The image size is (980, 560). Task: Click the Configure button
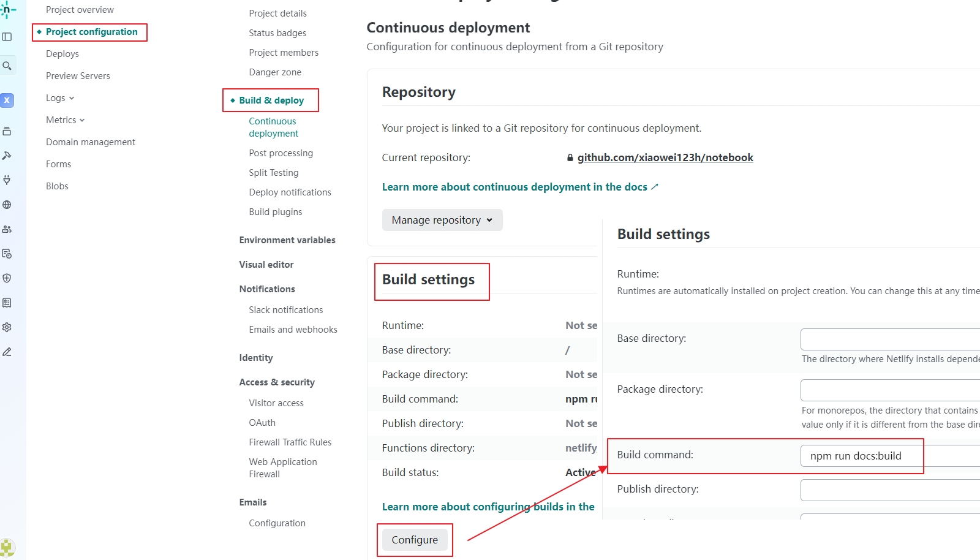(415, 540)
